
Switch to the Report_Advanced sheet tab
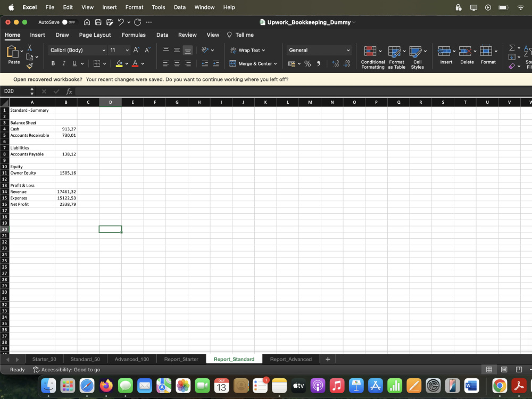click(291, 359)
